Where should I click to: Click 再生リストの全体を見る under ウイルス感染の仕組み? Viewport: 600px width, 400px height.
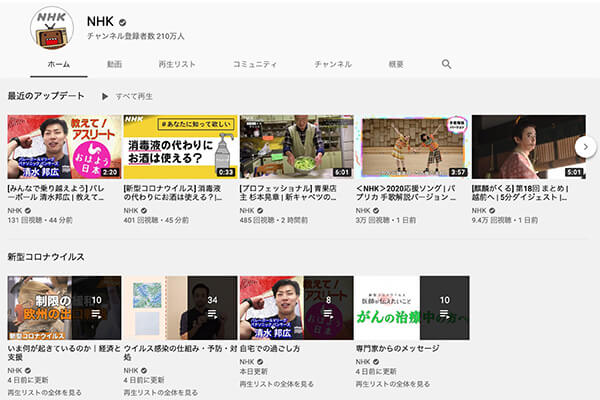pyautogui.click(x=161, y=392)
